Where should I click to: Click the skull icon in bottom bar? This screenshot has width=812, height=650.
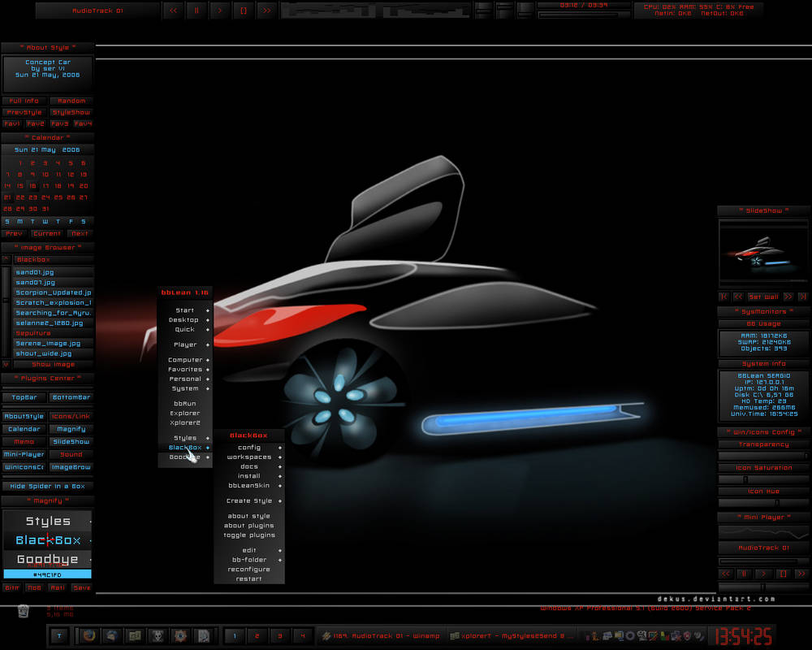pos(158,635)
